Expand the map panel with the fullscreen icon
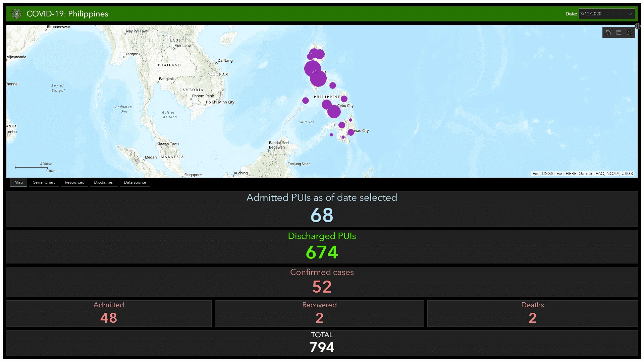The height and width of the screenshot is (362, 644). pos(638,26)
